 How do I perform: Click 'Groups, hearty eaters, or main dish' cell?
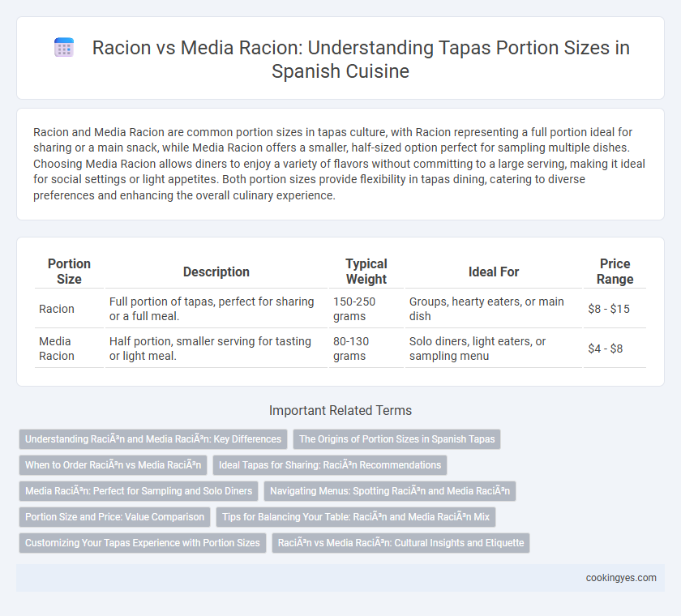click(x=494, y=309)
